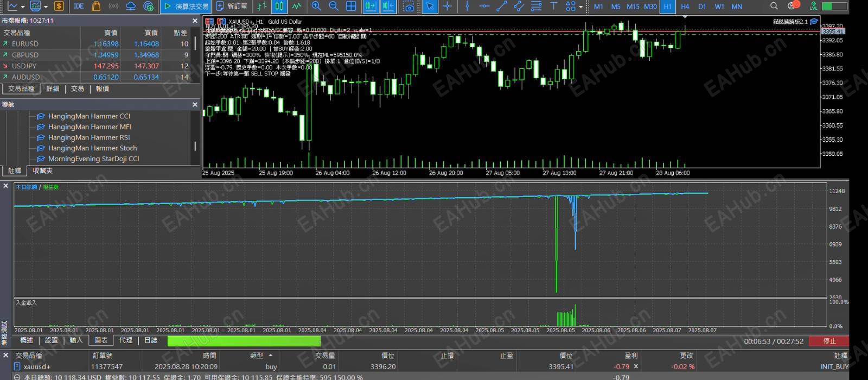Viewport: 868px width, 380px height.
Task: Select the trendline drawing tool
Action: 502,6
